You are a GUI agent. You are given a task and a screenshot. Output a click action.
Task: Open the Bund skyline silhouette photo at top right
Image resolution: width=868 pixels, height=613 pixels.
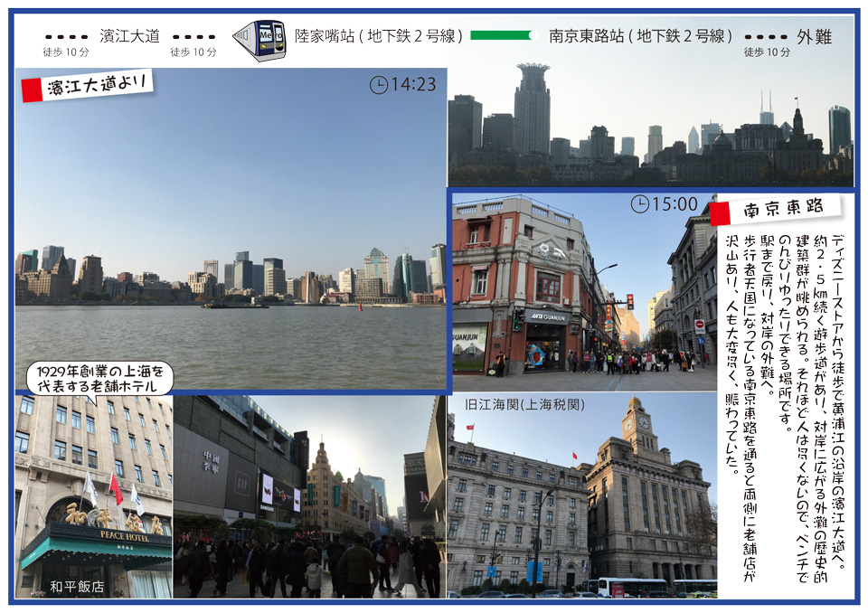click(x=651, y=108)
